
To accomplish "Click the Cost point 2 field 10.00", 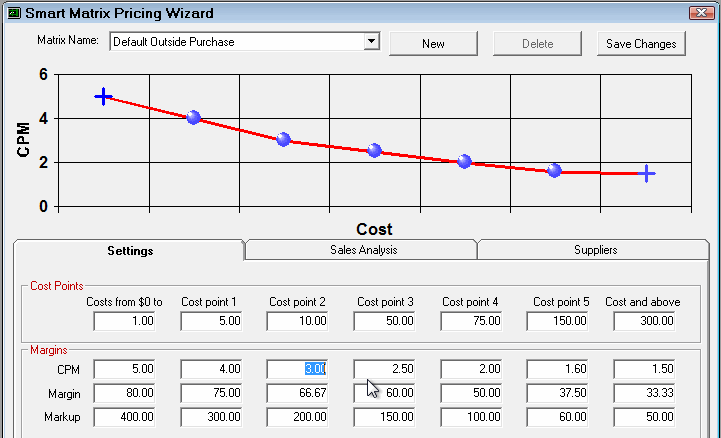I will pos(297,321).
